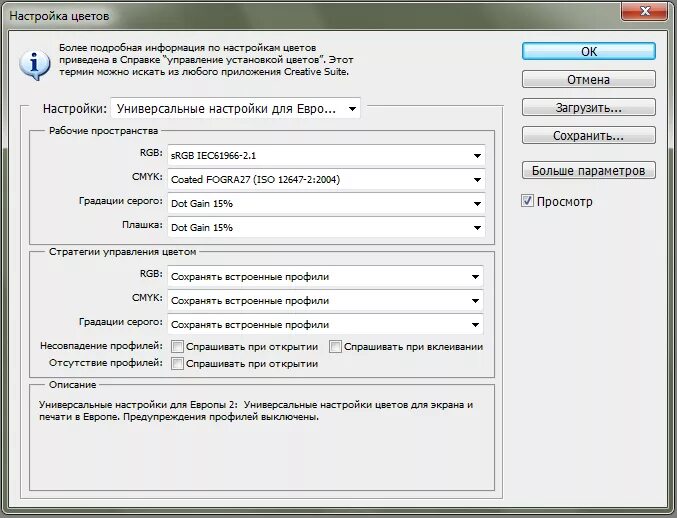Screen dimensions: 677x518
Task: Open the working space RGB dropdown sRGB IEC61966-2.1
Action: click(x=326, y=155)
